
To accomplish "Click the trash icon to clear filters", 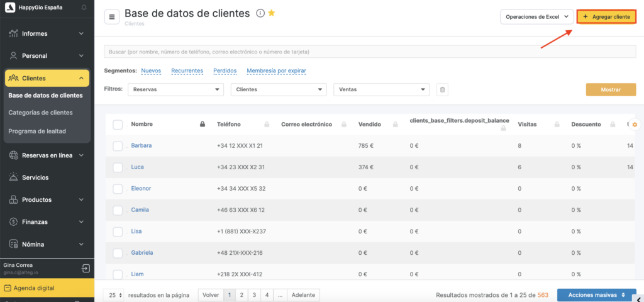I will pos(443,90).
